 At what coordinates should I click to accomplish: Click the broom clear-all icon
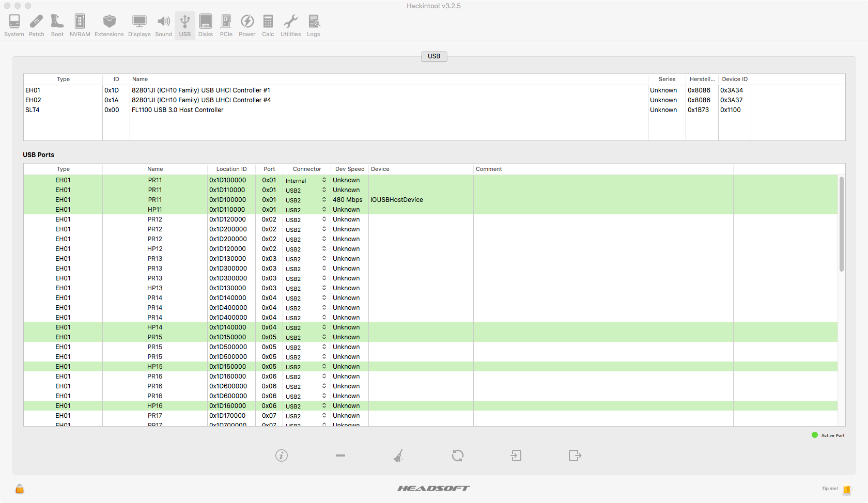click(x=398, y=455)
